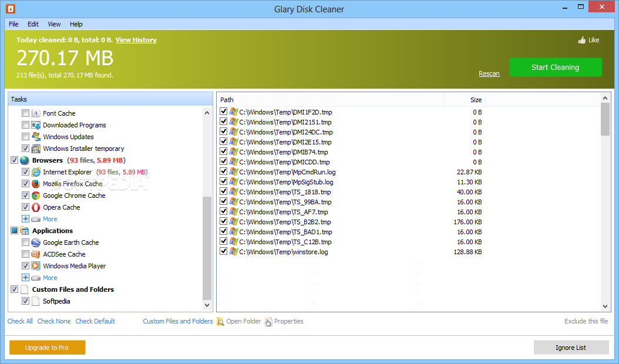This screenshot has width=619, height=364.
Task: Toggle the Mozilla Firefox Cache checkbox
Action: 26,184
